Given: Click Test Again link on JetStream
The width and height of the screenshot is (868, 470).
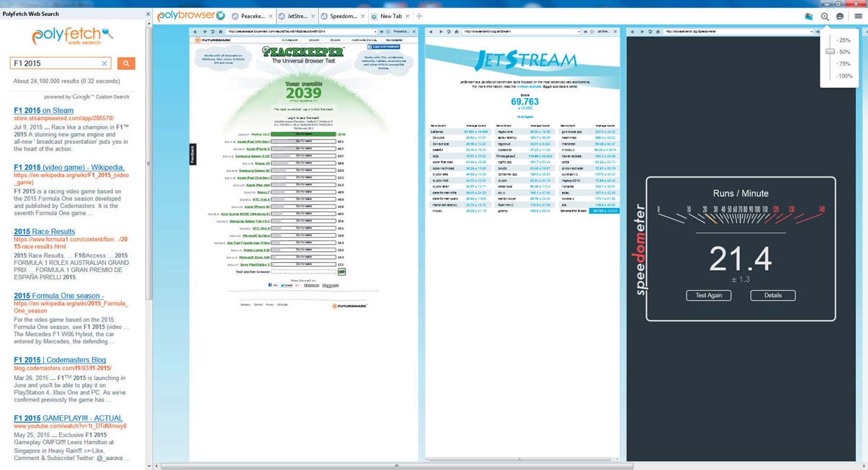Looking at the screenshot, I should click(524, 117).
